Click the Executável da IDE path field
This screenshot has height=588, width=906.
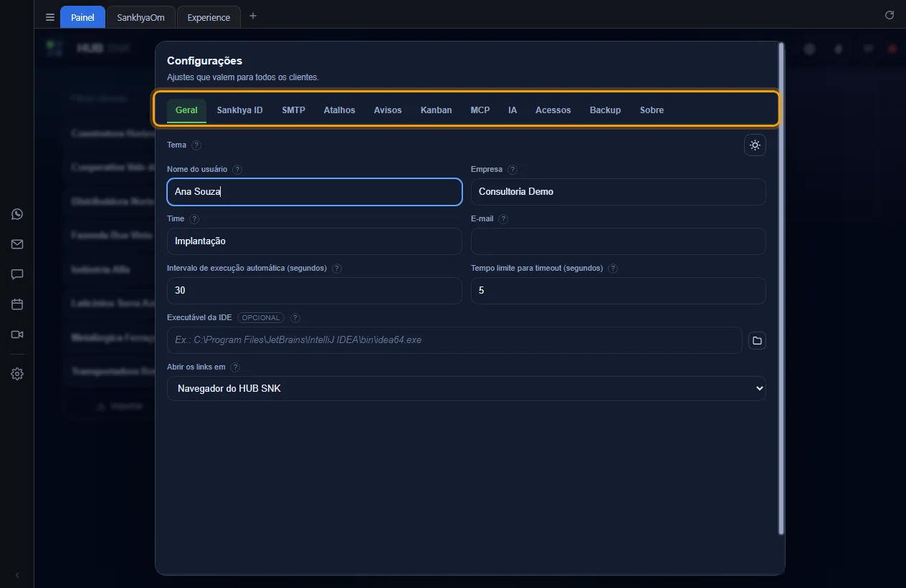[x=454, y=340]
